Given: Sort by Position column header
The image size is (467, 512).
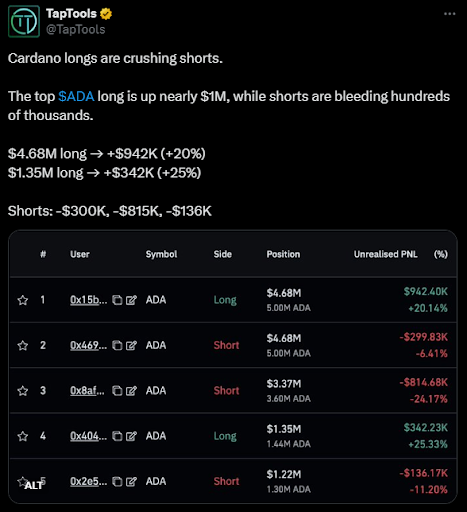Looking at the screenshot, I should pos(283,254).
